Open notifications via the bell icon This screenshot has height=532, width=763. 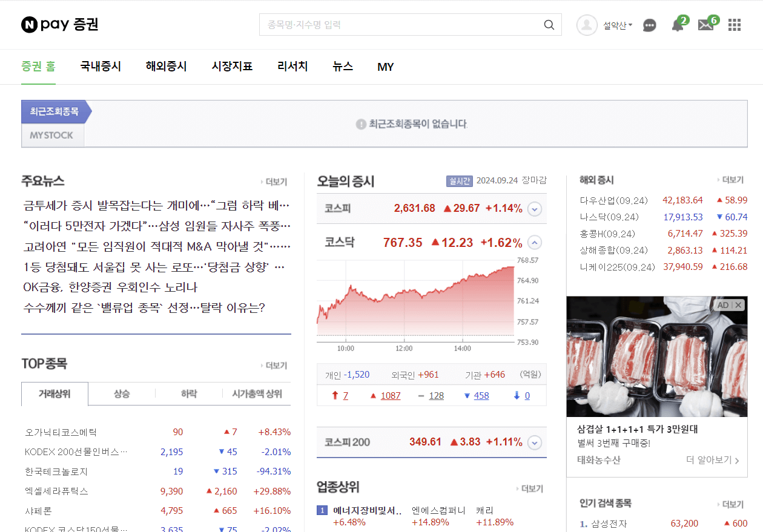(677, 25)
